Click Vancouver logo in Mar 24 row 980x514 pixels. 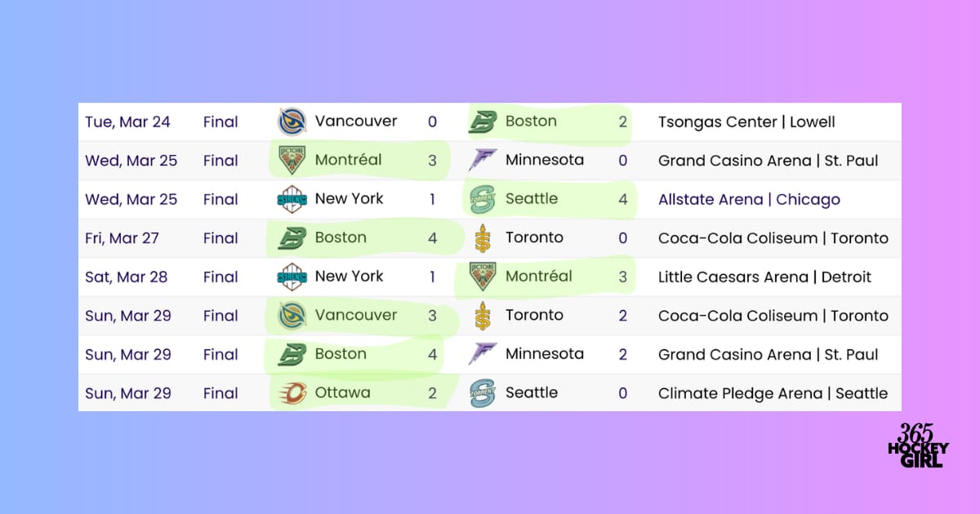pyautogui.click(x=292, y=122)
